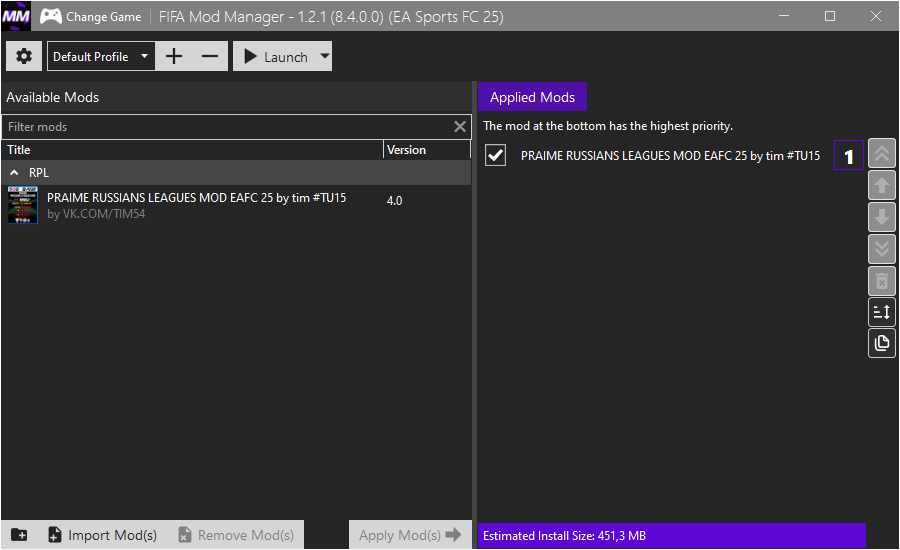Launch the game with mods
The height and width of the screenshot is (550, 900).
[276, 56]
